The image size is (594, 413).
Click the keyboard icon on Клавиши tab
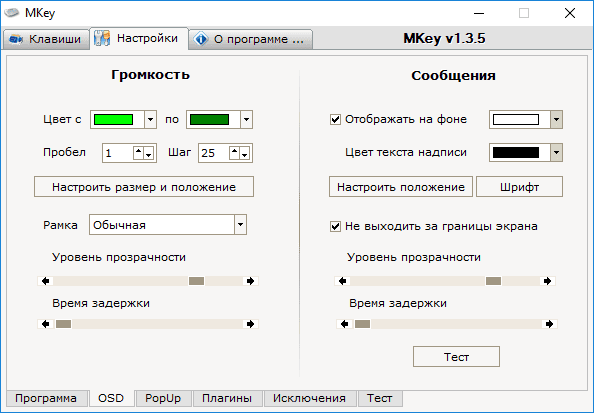(16, 39)
